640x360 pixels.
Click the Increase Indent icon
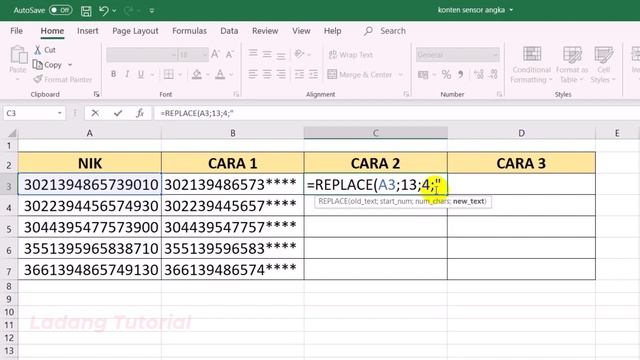(x=313, y=74)
